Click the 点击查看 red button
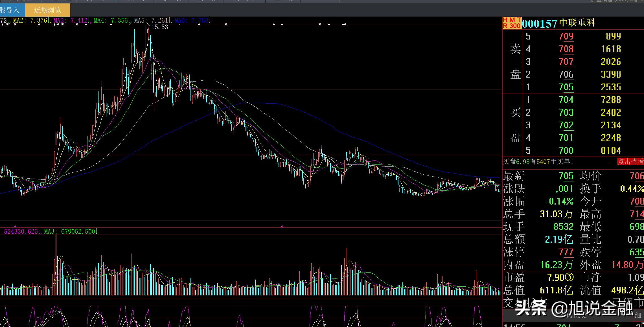This screenshot has height=327, width=644. [x=630, y=162]
